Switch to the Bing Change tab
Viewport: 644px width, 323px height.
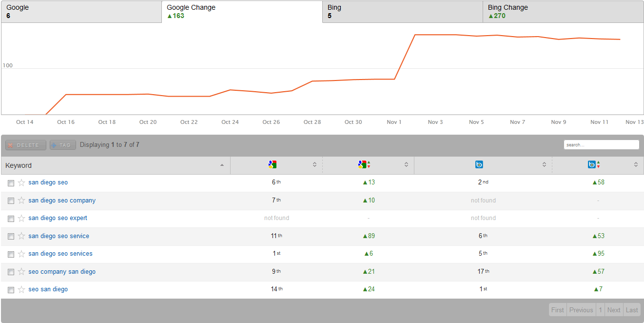[x=563, y=12]
